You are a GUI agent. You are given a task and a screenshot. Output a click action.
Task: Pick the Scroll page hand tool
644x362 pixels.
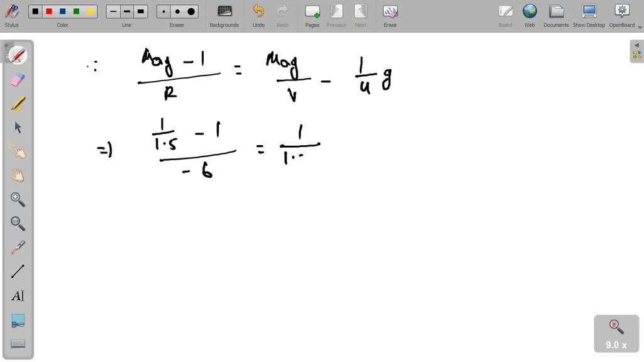pyautogui.click(x=18, y=175)
